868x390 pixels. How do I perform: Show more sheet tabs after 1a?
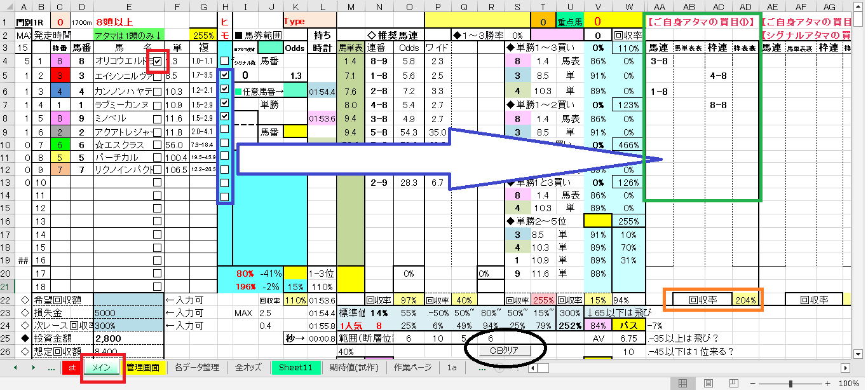click(x=482, y=368)
